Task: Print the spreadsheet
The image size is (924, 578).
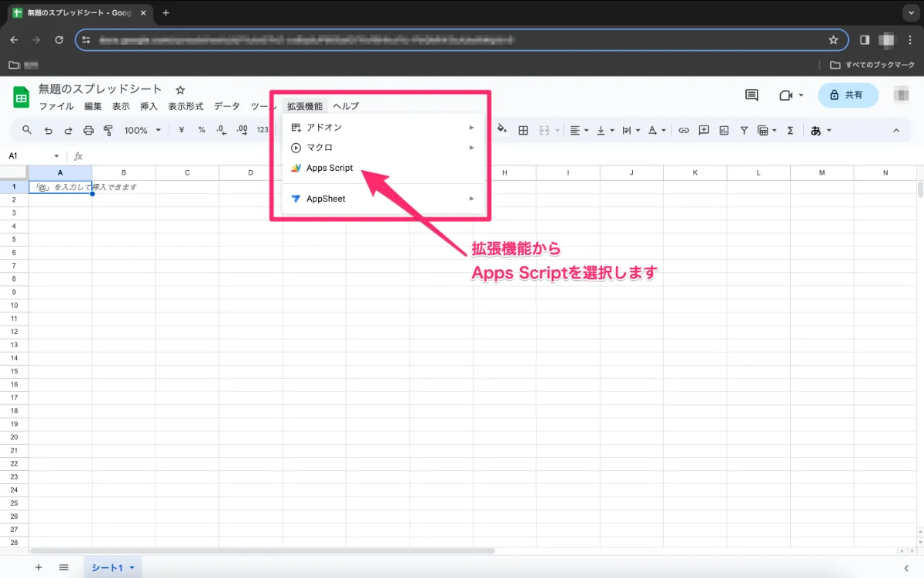Action: [89, 130]
